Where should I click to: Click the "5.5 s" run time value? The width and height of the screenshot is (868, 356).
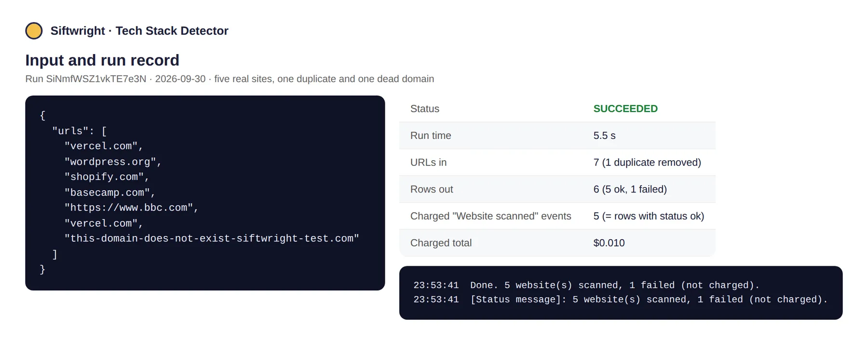(x=604, y=136)
